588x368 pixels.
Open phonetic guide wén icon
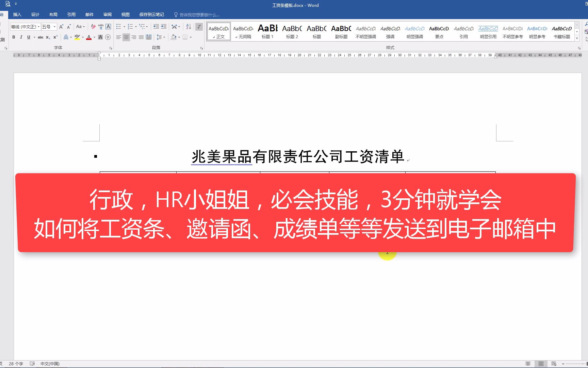pyautogui.click(x=101, y=27)
